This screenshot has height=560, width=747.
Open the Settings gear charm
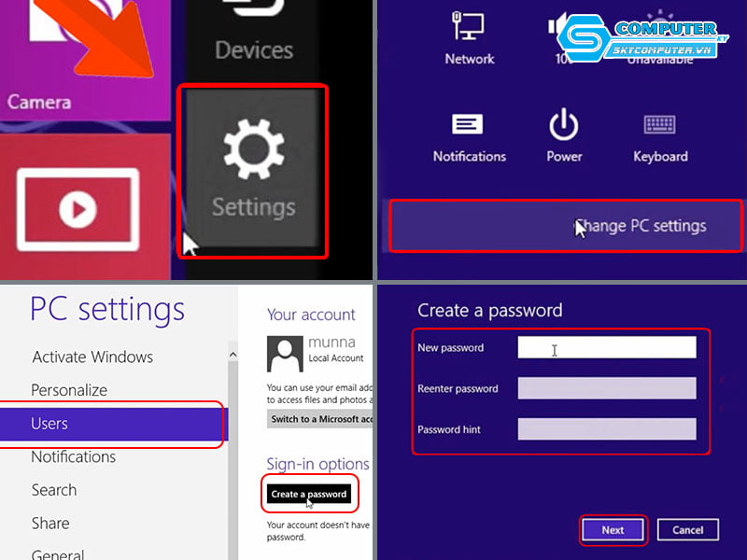pyautogui.click(x=253, y=170)
